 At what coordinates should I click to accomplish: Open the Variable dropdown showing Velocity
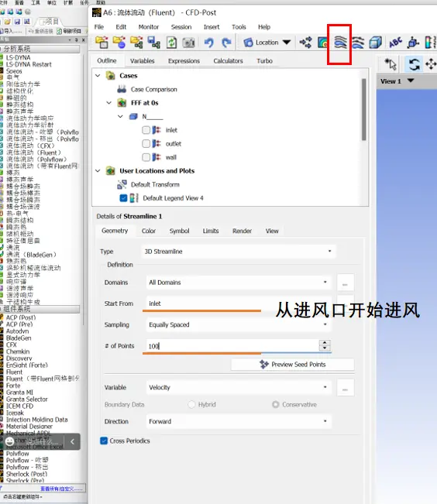239,387
